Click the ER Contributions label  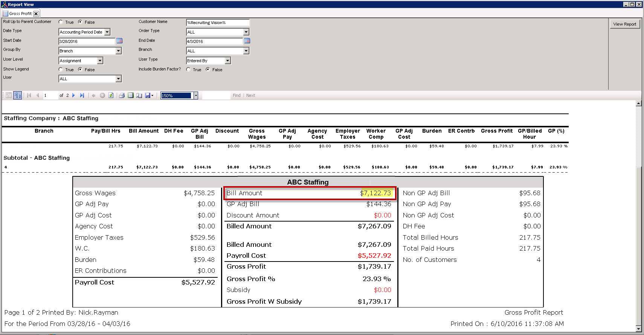(101, 271)
